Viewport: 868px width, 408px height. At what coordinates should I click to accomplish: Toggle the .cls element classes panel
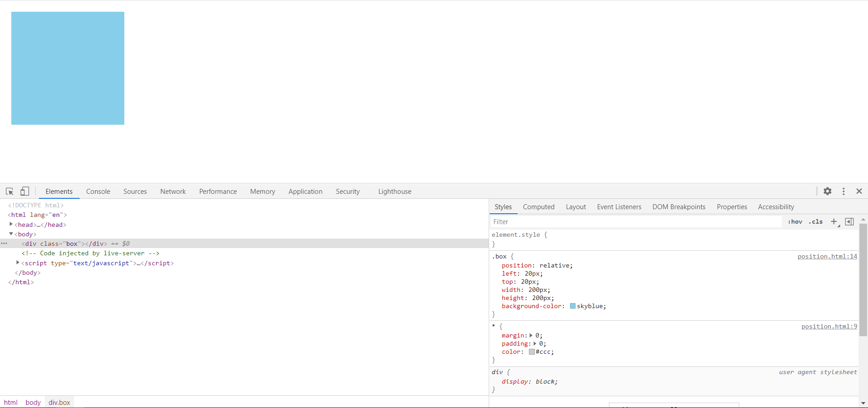click(x=816, y=221)
